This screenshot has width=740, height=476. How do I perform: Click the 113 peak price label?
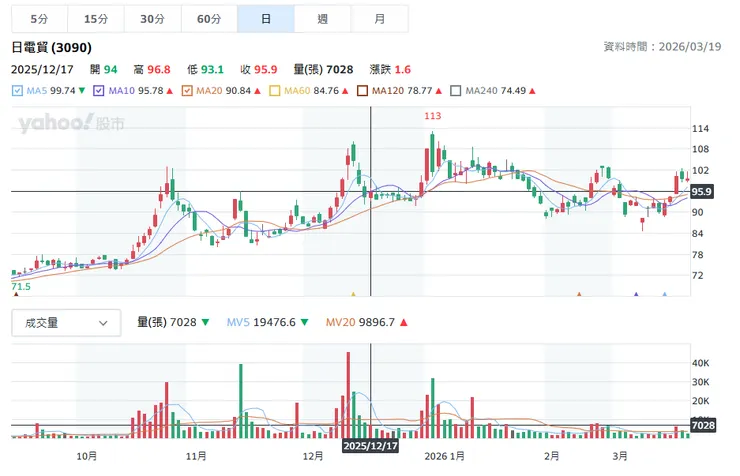coord(433,116)
